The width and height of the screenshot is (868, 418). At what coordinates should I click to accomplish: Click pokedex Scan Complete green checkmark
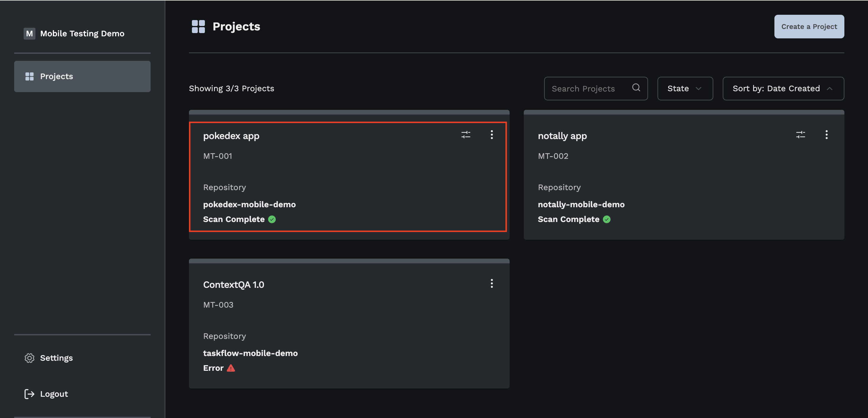pos(272,220)
